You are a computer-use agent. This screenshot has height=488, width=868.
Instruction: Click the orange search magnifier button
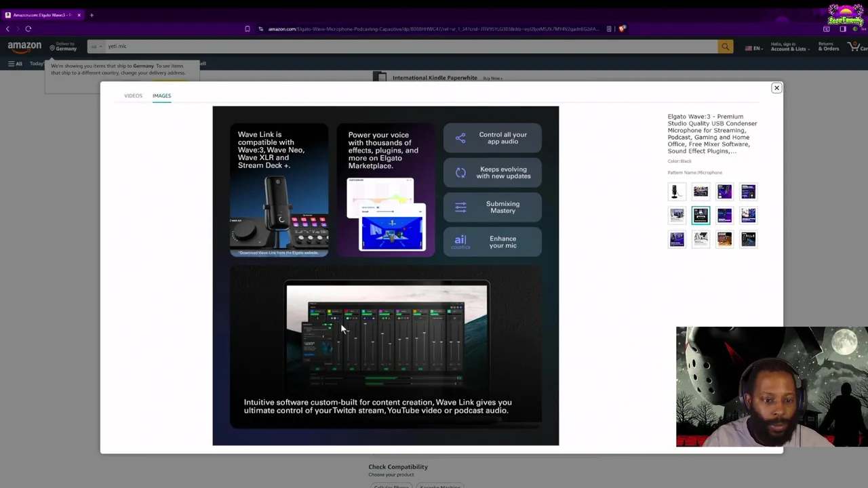click(x=726, y=47)
